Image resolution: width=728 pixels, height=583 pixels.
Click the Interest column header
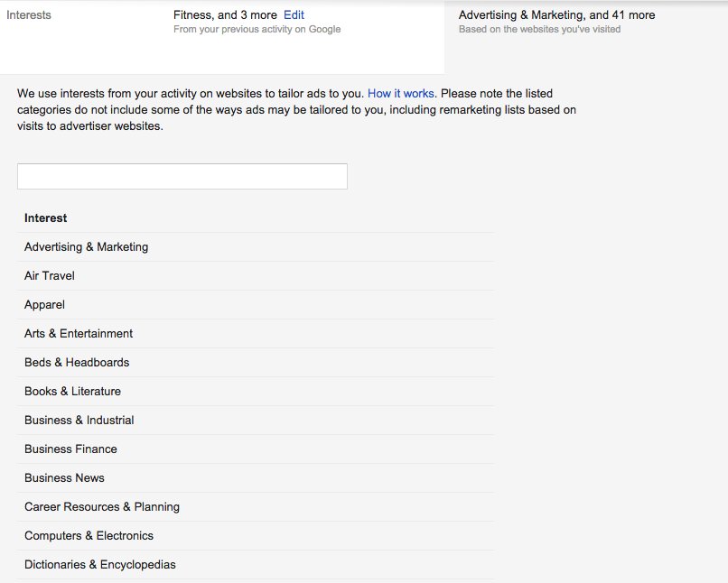coord(46,218)
